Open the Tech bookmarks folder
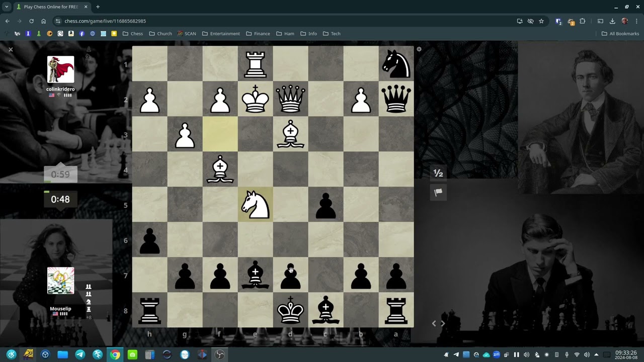The width and height of the screenshot is (644, 362). [x=332, y=34]
